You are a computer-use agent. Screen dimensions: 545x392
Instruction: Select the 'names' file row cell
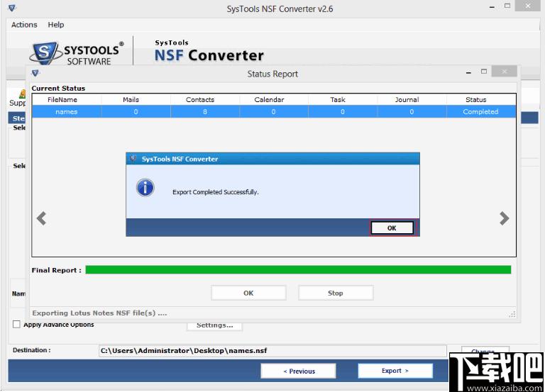click(67, 112)
